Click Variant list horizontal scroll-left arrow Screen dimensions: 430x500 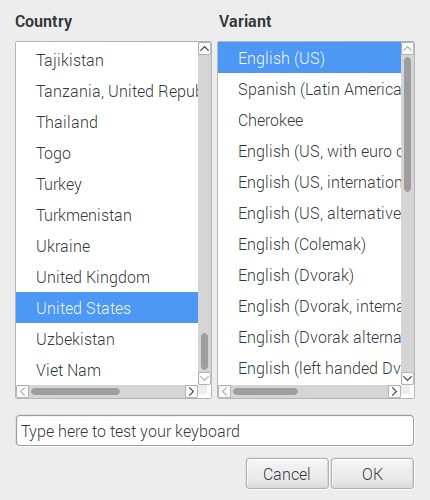[x=225, y=391]
